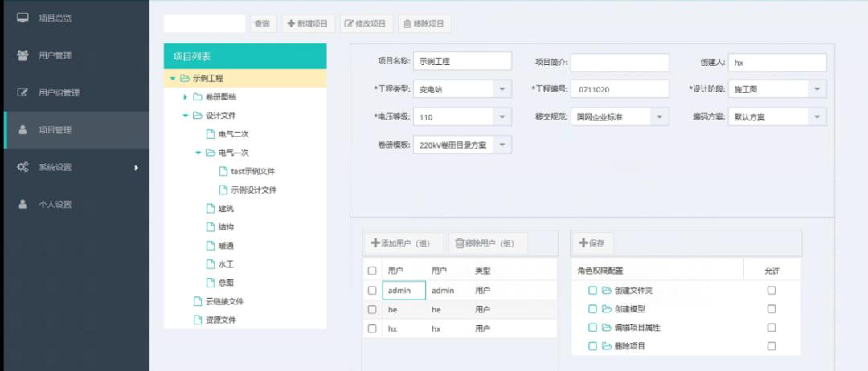
Task: Click the 删除项目 folder icon
Action: pyautogui.click(x=607, y=346)
